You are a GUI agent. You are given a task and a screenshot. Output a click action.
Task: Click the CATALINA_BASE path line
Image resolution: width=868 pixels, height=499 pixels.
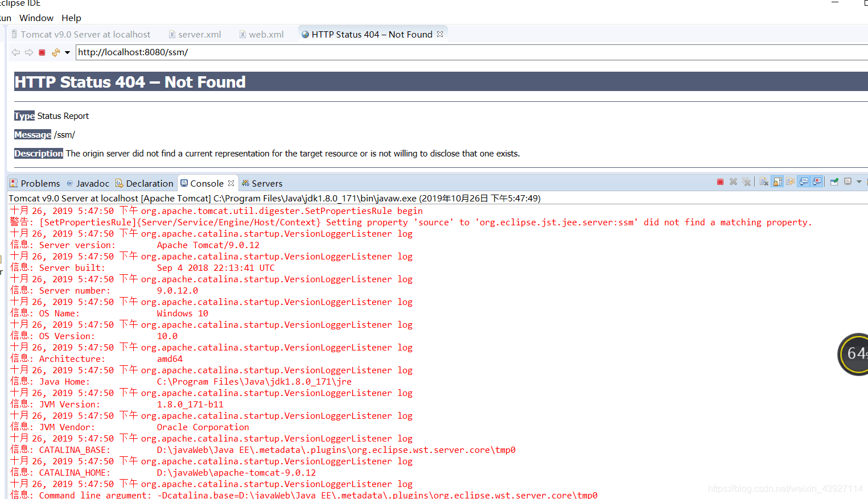pyautogui.click(x=263, y=450)
